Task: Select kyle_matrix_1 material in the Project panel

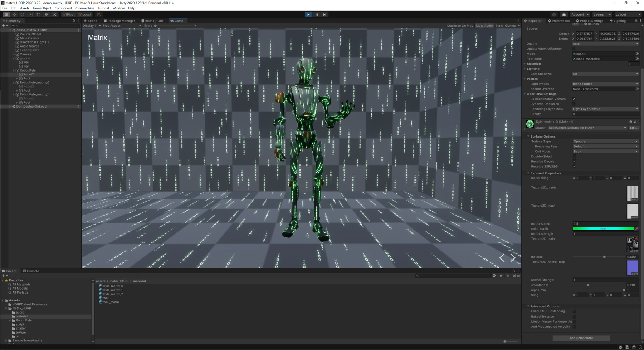Action: (112, 290)
